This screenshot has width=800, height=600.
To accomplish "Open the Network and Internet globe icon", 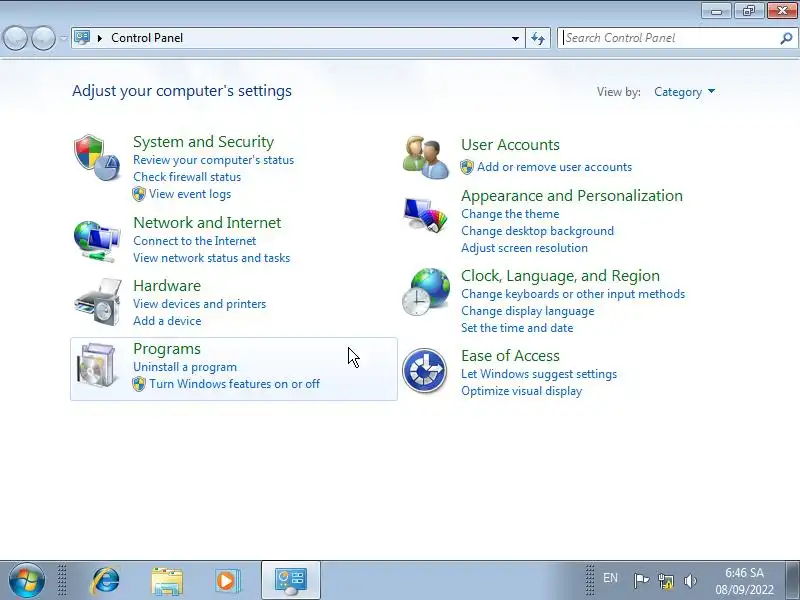I will point(97,241).
